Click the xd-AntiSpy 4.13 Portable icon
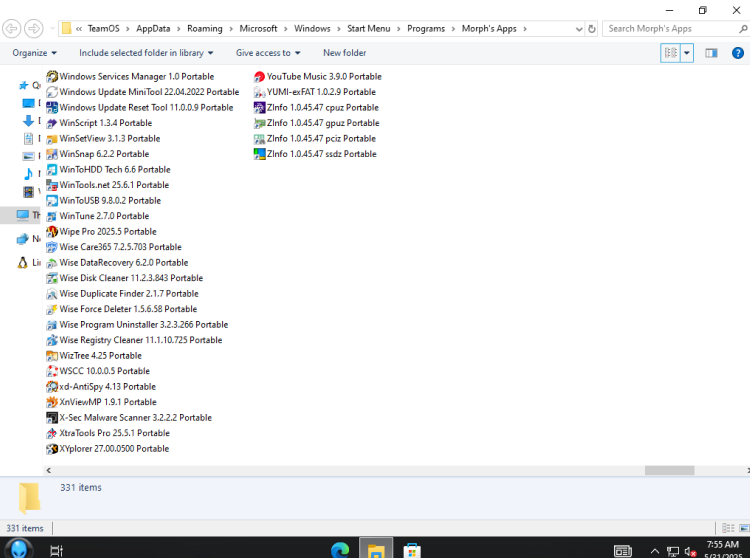The width and height of the screenshot is (750, 558). click(52, 386)
